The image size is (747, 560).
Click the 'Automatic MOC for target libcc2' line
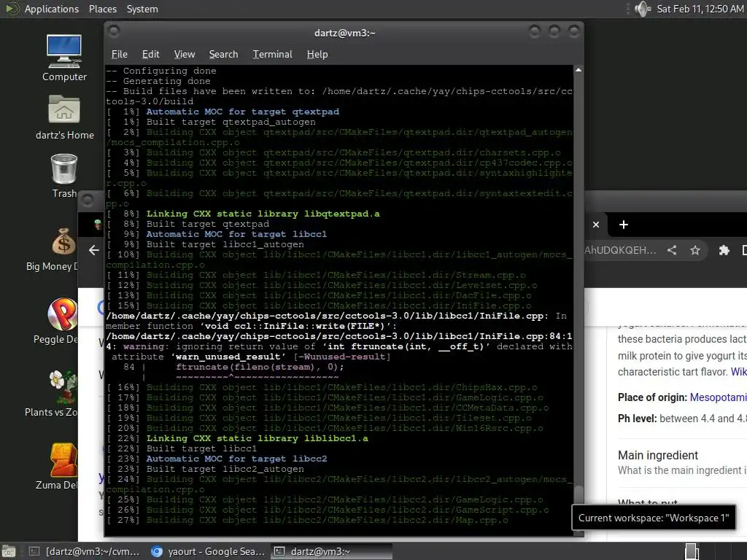[237, 459]
